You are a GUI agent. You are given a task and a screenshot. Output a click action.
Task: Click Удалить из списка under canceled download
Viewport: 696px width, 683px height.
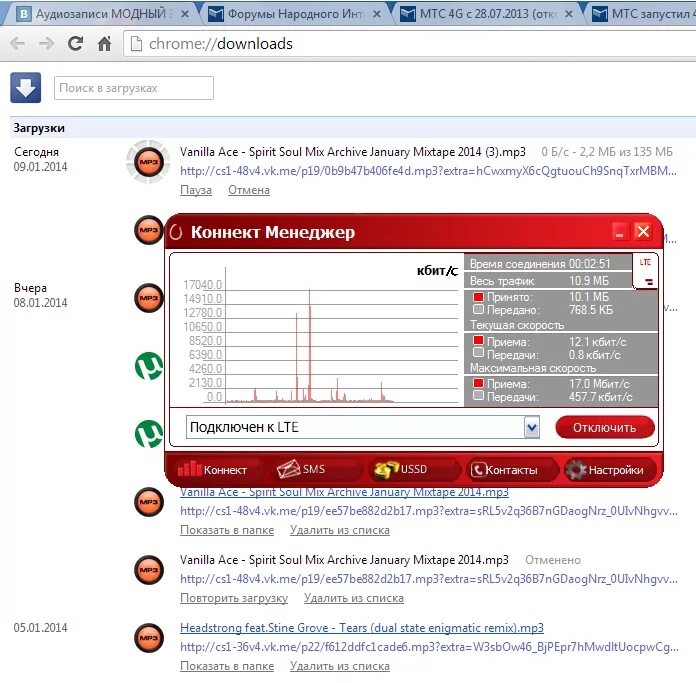[x=354, y=598]
